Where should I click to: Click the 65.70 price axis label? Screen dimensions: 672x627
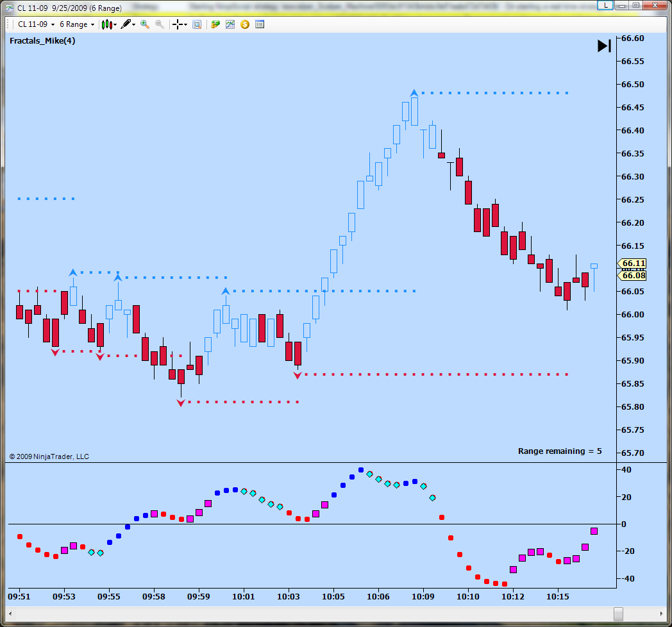tap(633, 453)
